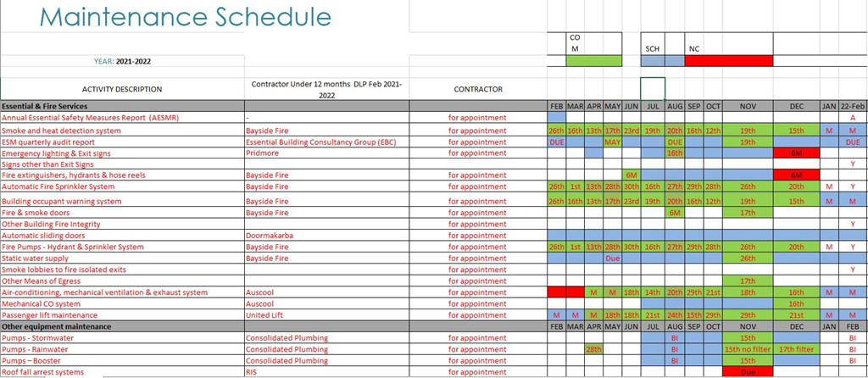Screen dimensions: 868x378
Task: Click Auscool in the Mechanical CO system row
Action: pos(326,303)
